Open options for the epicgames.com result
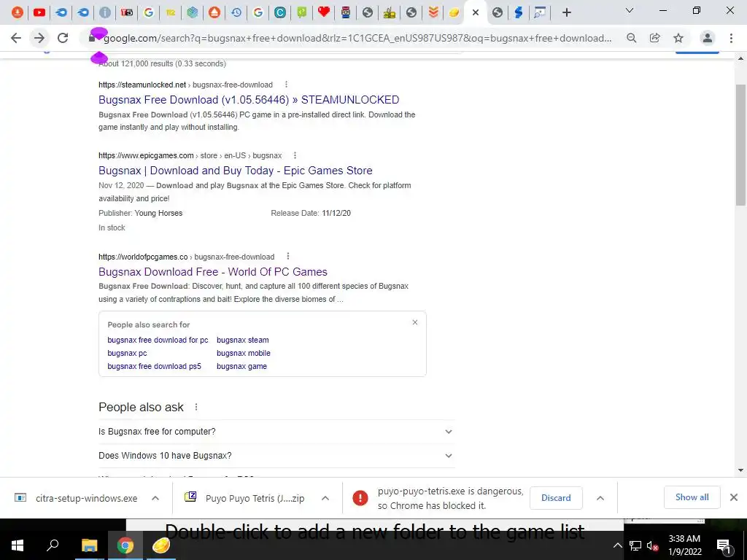This screenshot has height=560, width=747. (x=295, y=155)
